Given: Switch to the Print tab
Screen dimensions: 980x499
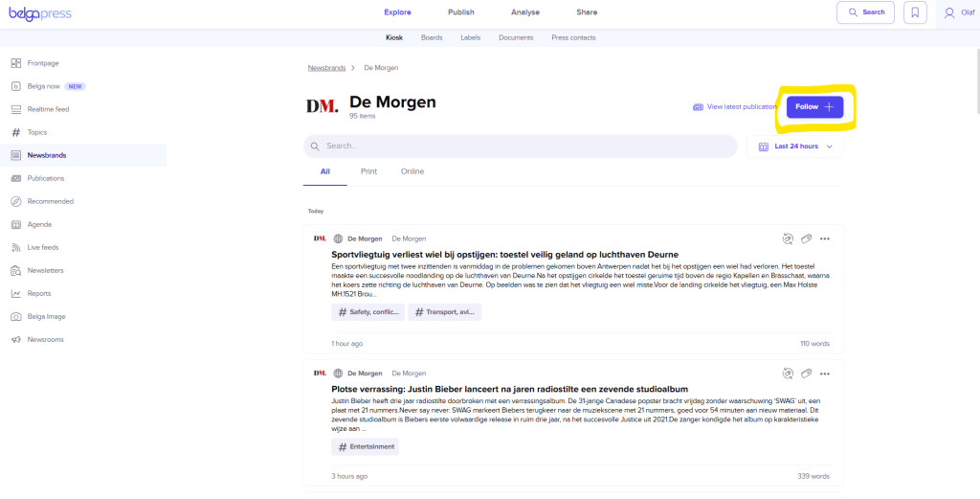Looking at the screenshot, I should click(x=368, y=171).
